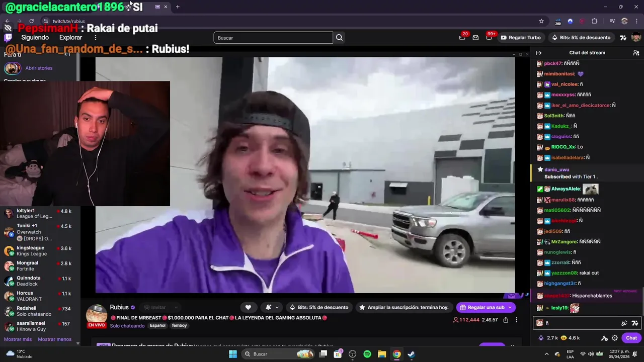Click Regalar Turbo button

521,38
